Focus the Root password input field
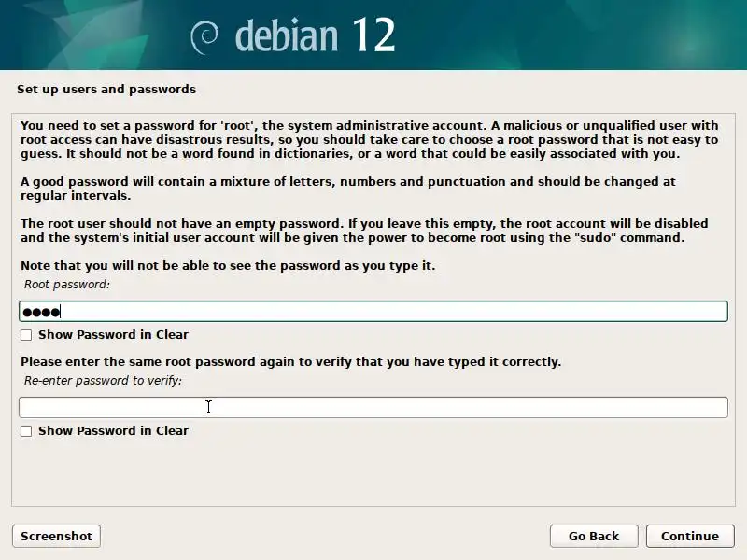The height and width of the screenshot is (560, 747). [x=373, y=312]
